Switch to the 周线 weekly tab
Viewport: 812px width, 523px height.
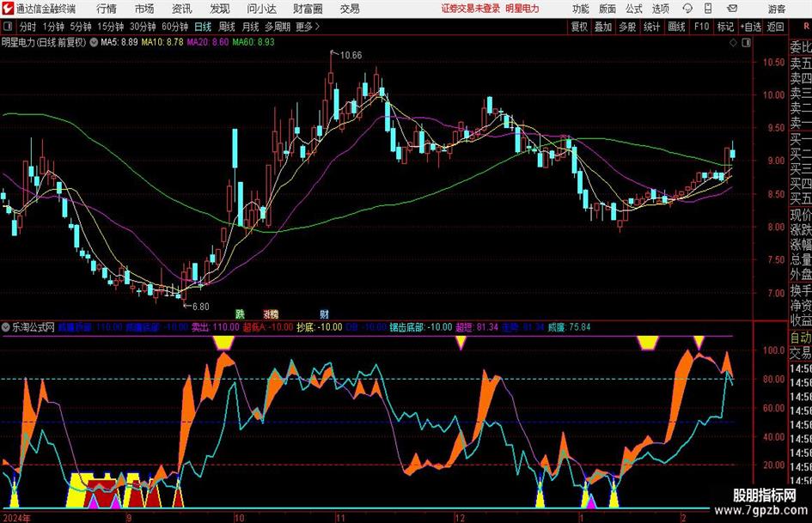pyautogui.click(x=227, y=27)
